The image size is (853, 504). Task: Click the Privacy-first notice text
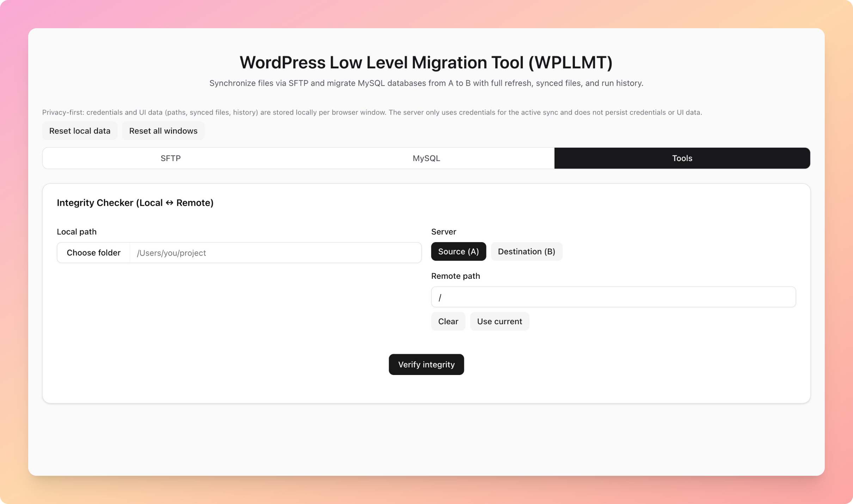coord(372,112)
